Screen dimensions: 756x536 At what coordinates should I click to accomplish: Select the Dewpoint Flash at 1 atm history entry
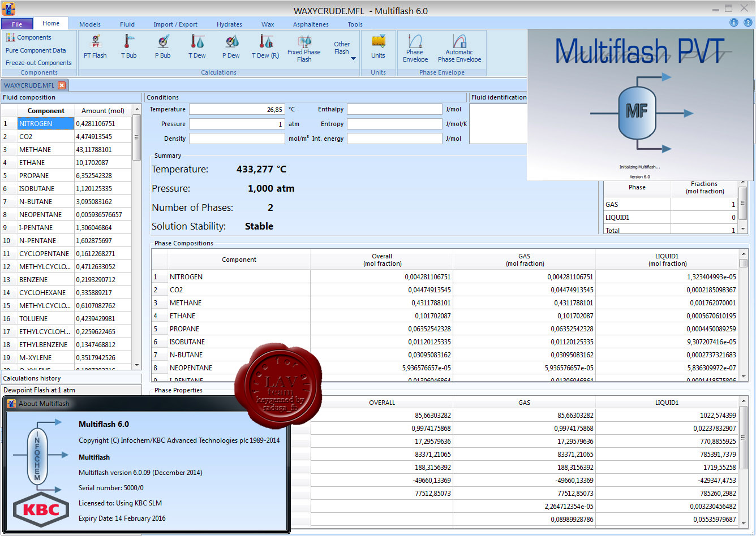71,390
